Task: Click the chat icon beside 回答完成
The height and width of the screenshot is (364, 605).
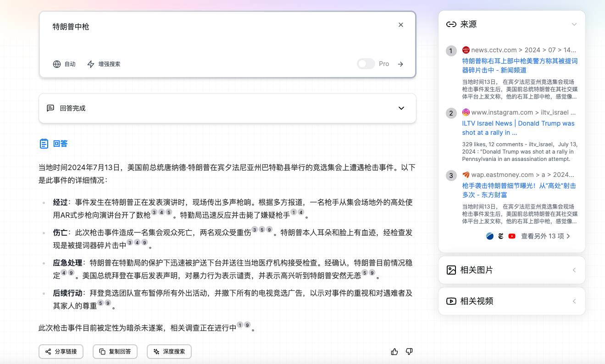Action: pyautogui.click(x=50, y=108)
